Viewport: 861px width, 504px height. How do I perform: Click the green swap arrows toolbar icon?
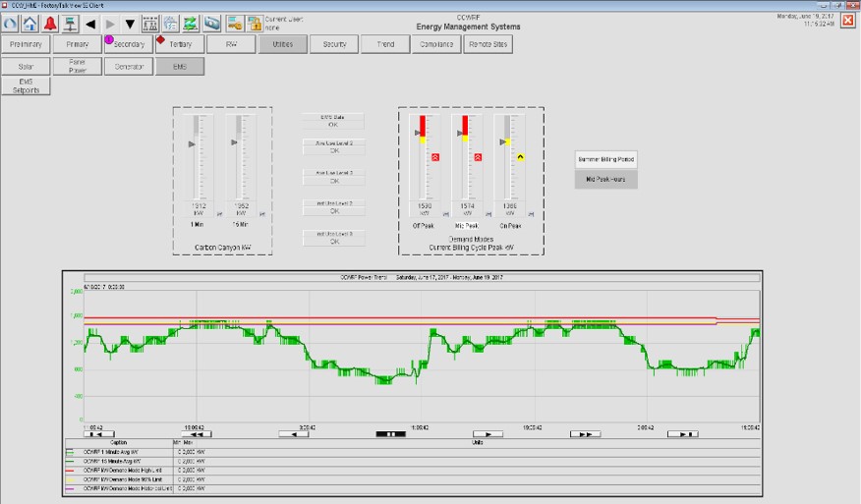(191, 23)
